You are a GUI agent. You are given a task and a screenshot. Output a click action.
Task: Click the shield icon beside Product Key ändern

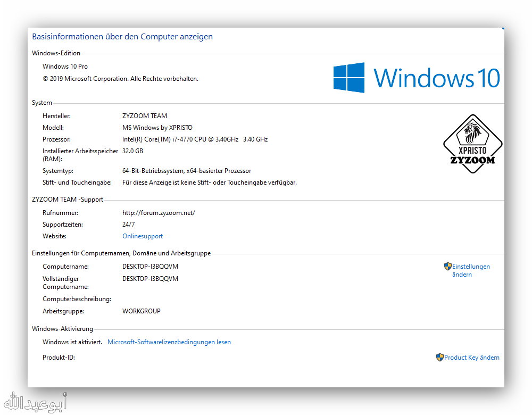pos(439,358)
